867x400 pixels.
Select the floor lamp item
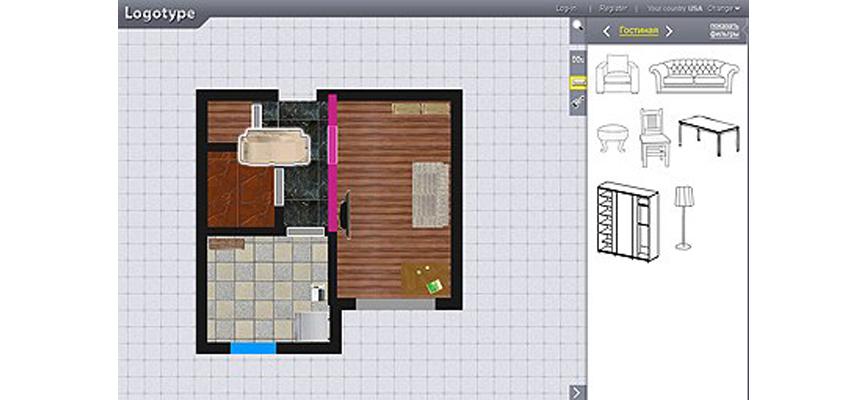click(x=684, y=217)
